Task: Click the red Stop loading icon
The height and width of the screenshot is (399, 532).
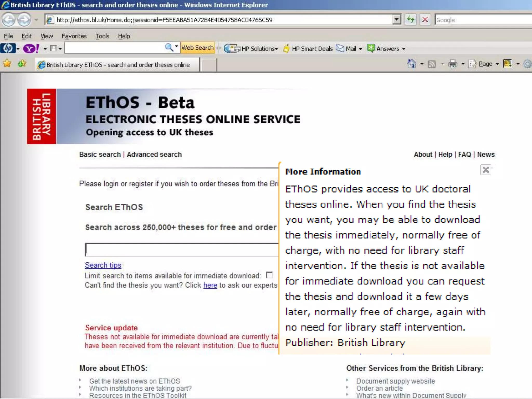Action: pos(425,20)
